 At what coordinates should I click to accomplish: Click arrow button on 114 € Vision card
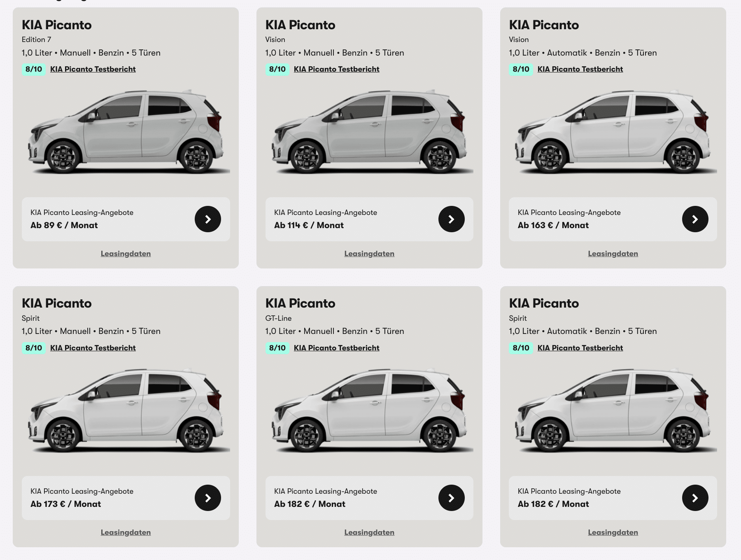coord(452,219)
